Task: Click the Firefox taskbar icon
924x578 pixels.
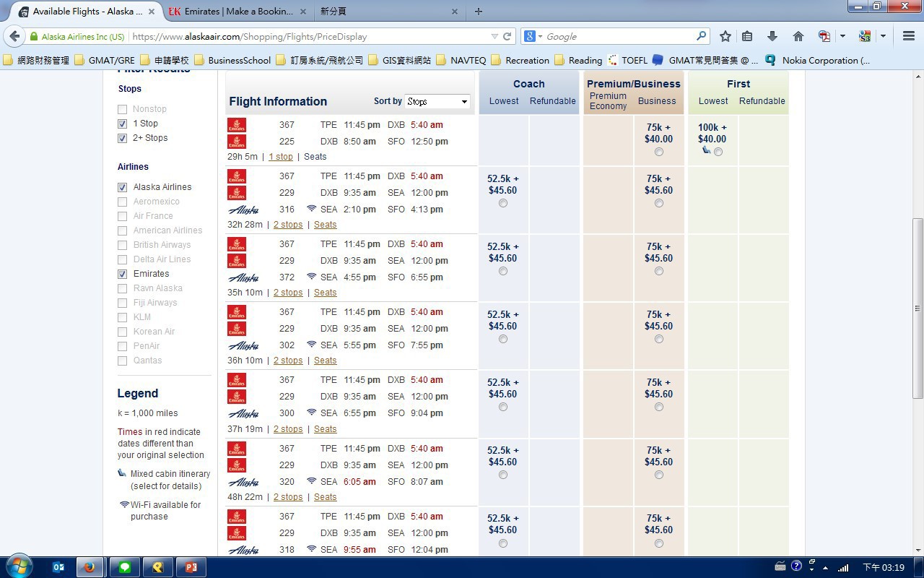Action: click(90, 567)
